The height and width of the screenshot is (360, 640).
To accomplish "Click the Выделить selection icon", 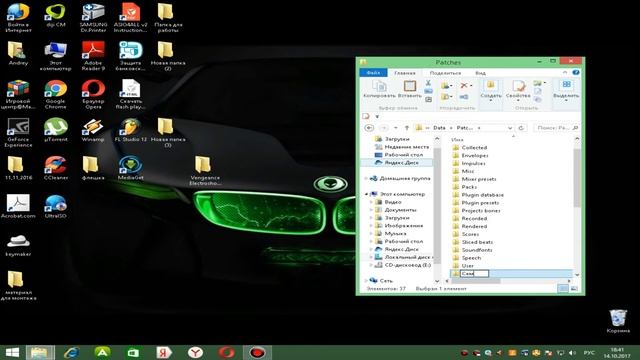I will click(567, 85).
